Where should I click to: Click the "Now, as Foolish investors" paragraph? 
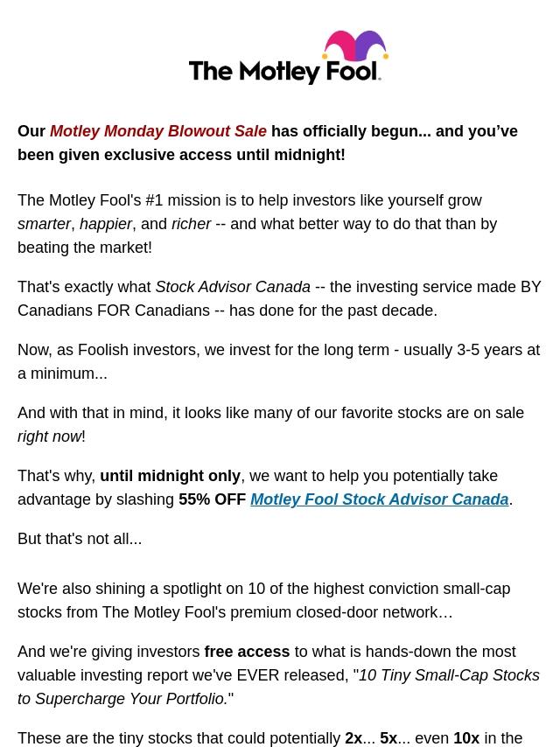278,361
